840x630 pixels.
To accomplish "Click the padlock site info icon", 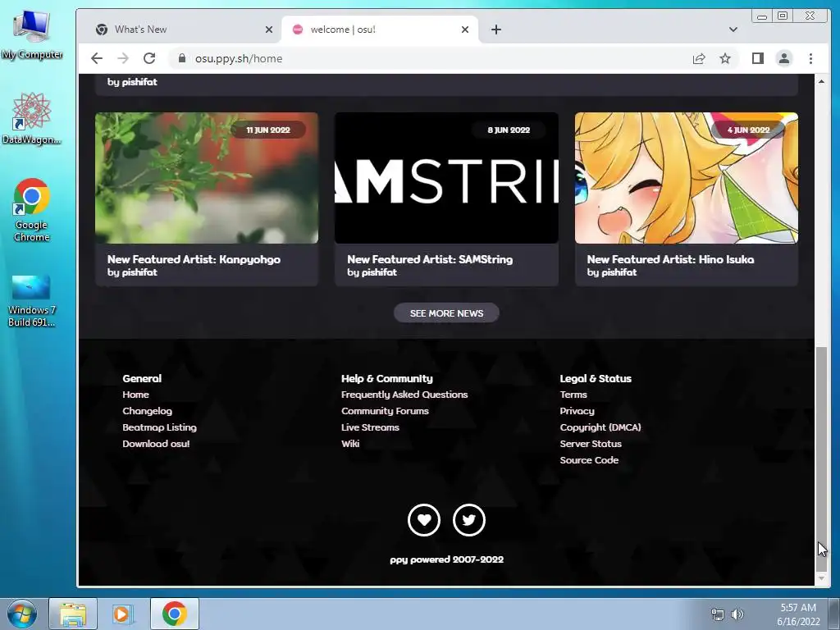I will coord(181,58).
